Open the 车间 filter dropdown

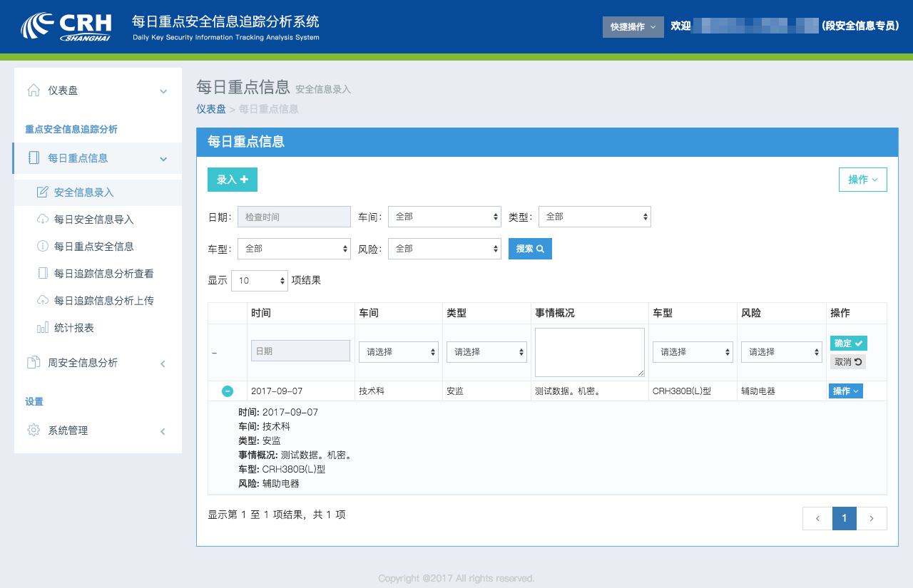444,217
